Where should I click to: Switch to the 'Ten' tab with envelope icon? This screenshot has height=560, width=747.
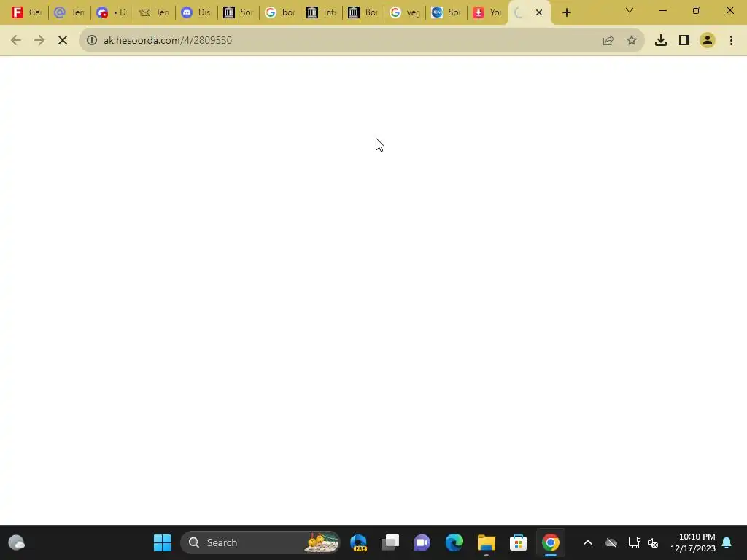(153, 12)
